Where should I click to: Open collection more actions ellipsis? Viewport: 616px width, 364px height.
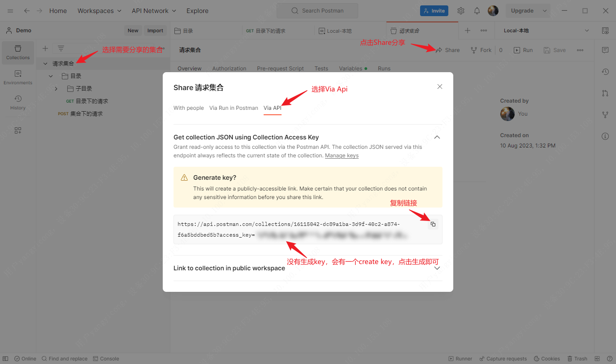580,50
